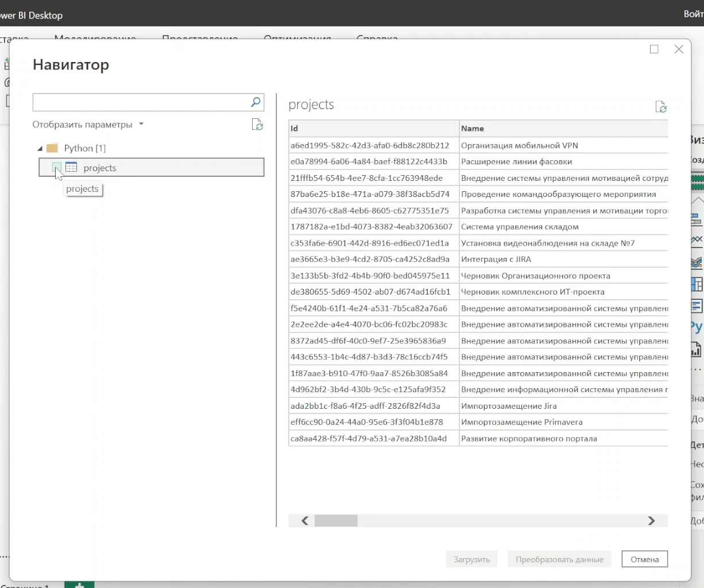Click Id cell 3e133b5b-3fd2-4b4b-90f0-bed045975e11
Viewport: 704px width, 588px height.
pos(373,276)
